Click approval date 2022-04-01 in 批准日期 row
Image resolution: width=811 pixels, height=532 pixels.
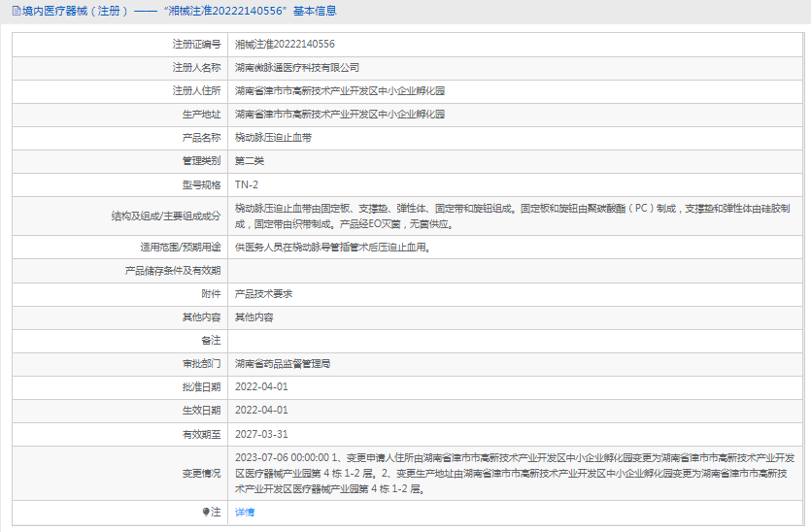(261, 386)
